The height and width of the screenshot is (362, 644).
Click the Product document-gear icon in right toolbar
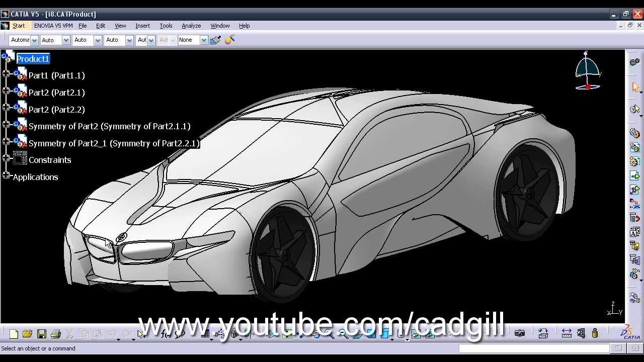click(x=634, y=147)
